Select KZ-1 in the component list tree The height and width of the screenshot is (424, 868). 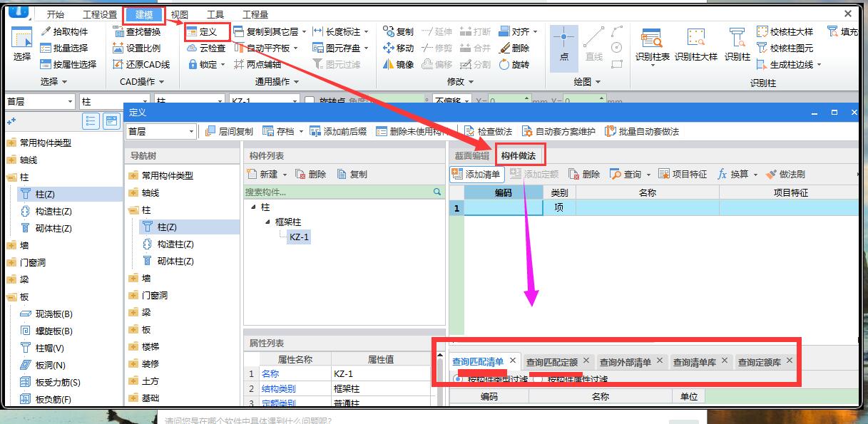point(299,237)
